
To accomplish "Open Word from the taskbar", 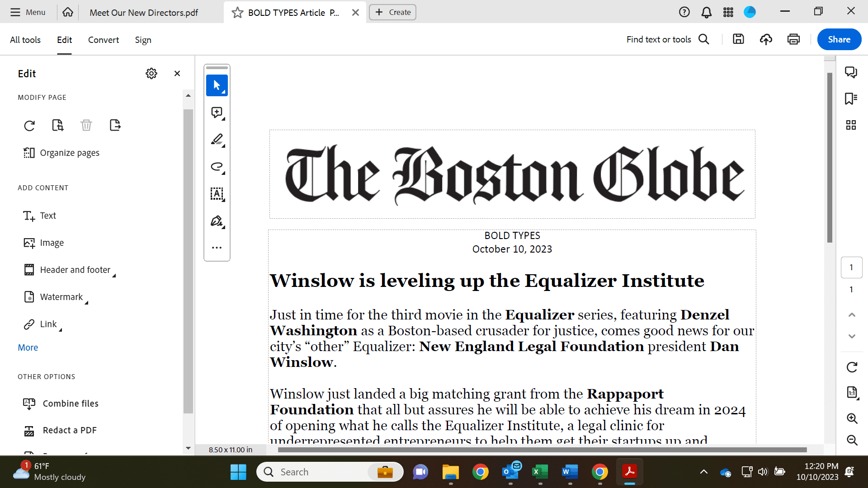I will 570,472.
